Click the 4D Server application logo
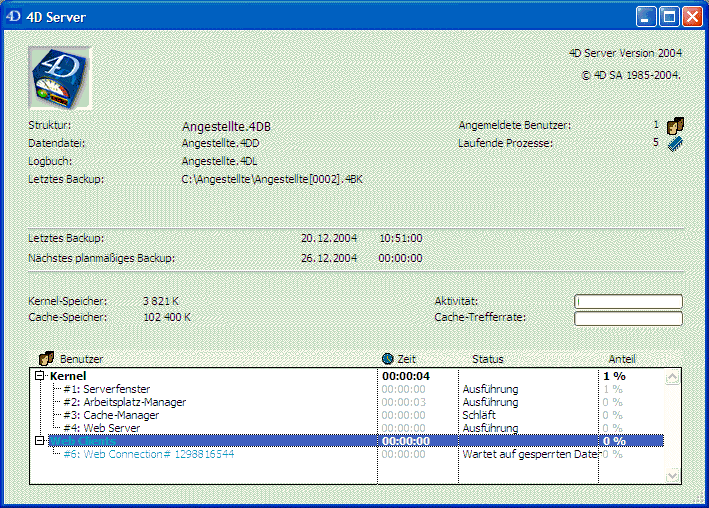 click(61, 77)
